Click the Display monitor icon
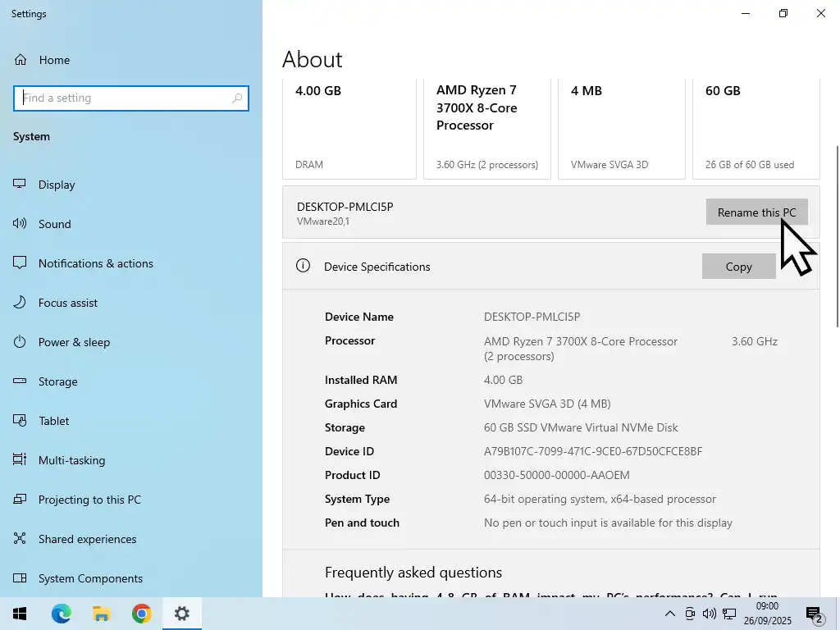Image resolution: width=840 pixels, height=630 pixels. click(x=20, y=184)
